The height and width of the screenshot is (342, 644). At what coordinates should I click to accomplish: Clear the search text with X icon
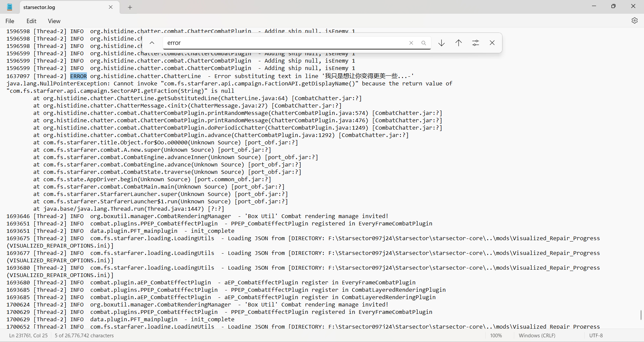[411, 43]
